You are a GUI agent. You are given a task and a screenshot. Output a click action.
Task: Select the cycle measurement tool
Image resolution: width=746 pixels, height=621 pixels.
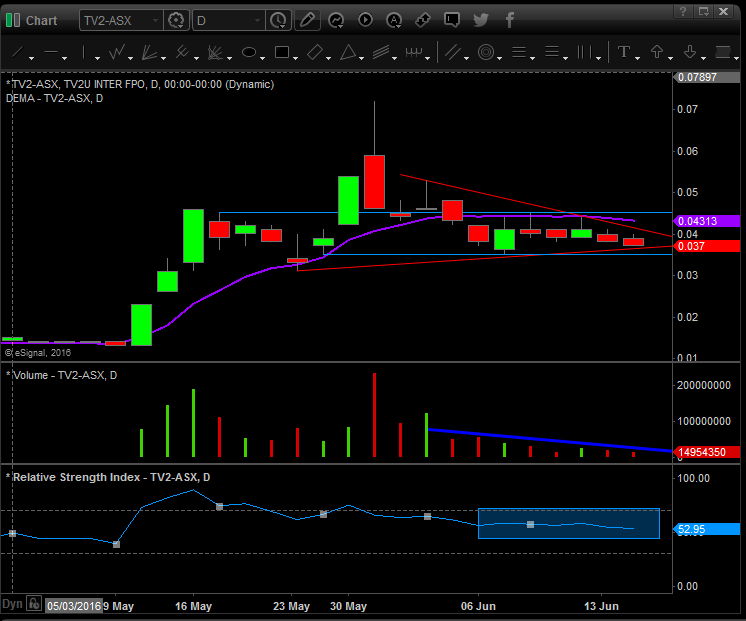(x=414, y=52)
